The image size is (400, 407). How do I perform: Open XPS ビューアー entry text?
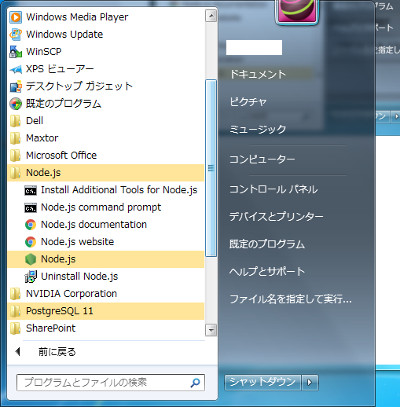(x=60, y=69)
